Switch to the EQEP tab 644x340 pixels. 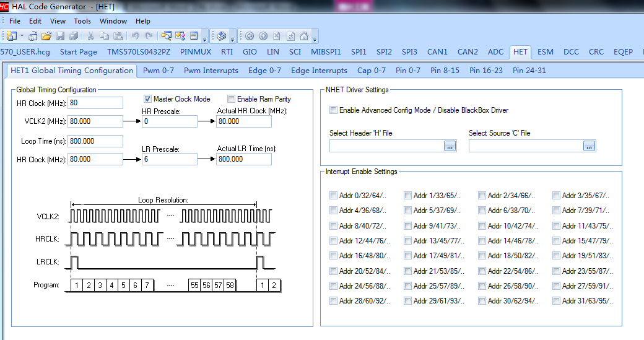tap(623, 52)
